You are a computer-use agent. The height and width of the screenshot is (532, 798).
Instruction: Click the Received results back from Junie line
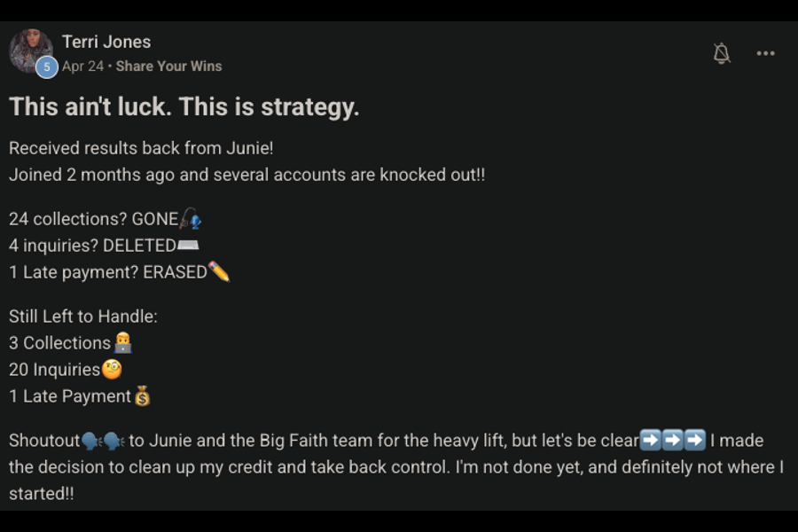tap(141, 148)
